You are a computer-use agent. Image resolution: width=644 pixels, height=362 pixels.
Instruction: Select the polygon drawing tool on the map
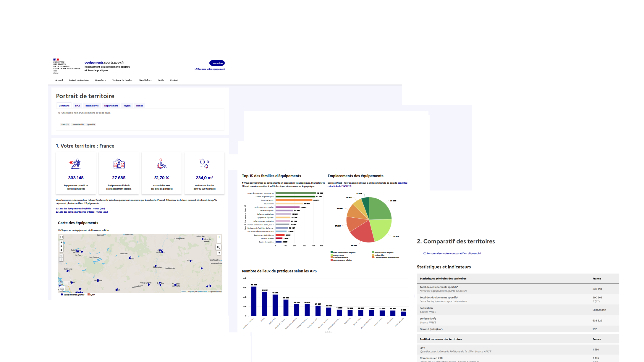click(x=62, y=242)
